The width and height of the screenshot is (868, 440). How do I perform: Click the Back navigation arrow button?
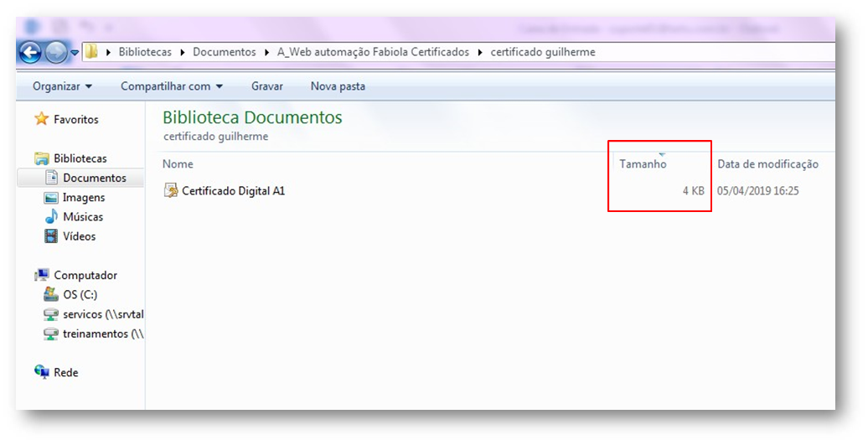click(30, 53)
